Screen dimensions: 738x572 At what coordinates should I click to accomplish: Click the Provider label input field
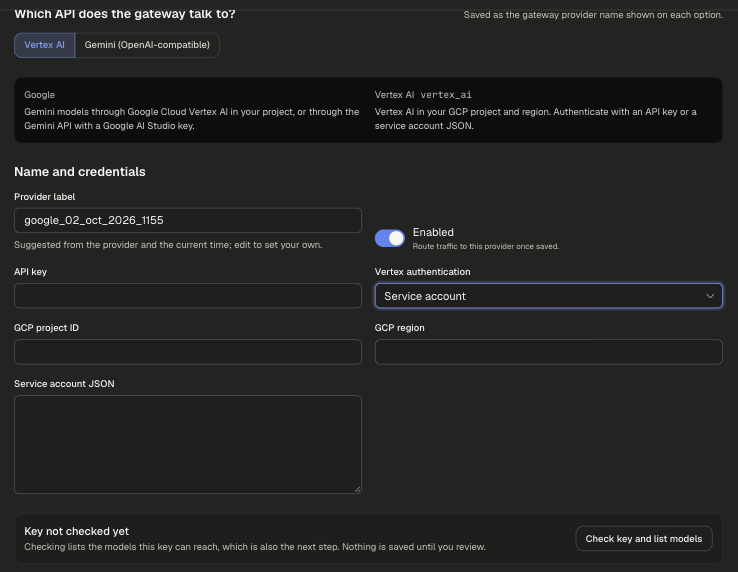tap(188, 220)
